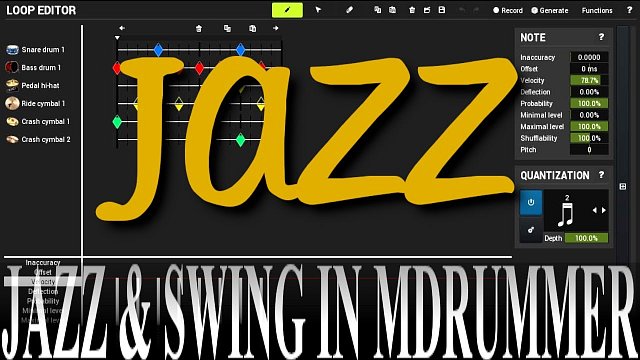The height and width of the screenshot is (360, 640).
Task: Click the trash icon in top toolbar
Action: (412, 10)
